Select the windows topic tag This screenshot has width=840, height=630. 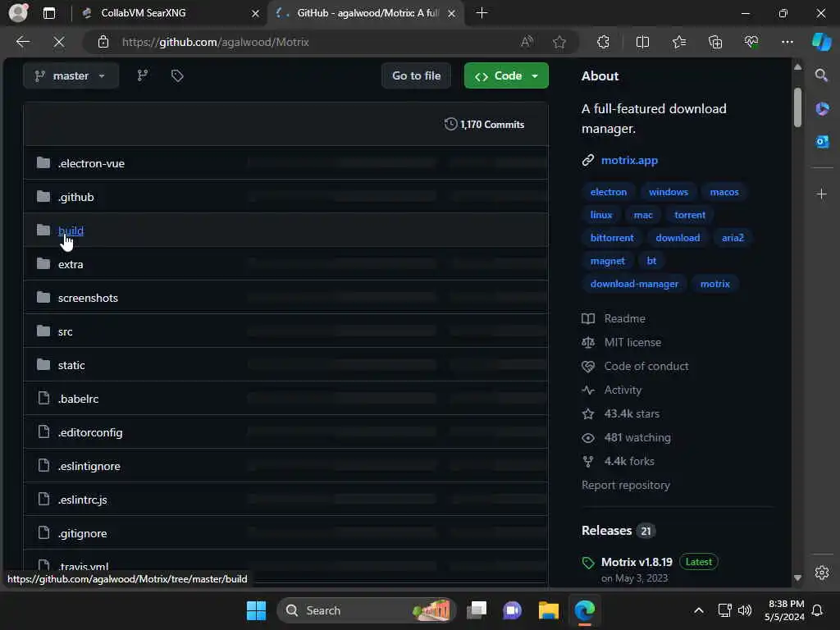668,192
